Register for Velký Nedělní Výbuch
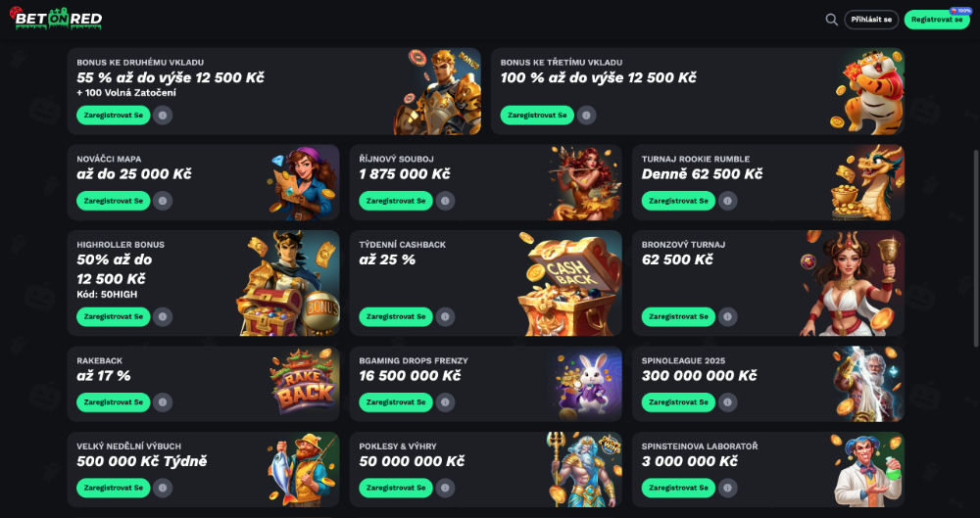 [113, 488]
